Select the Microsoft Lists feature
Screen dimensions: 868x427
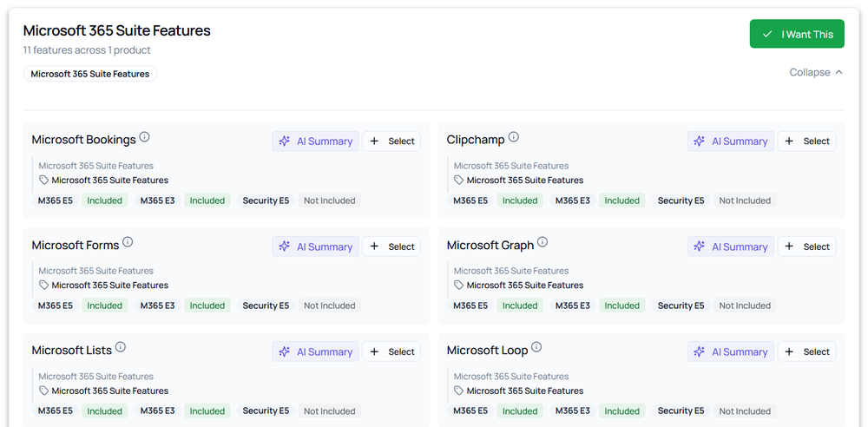click(391, 351)
